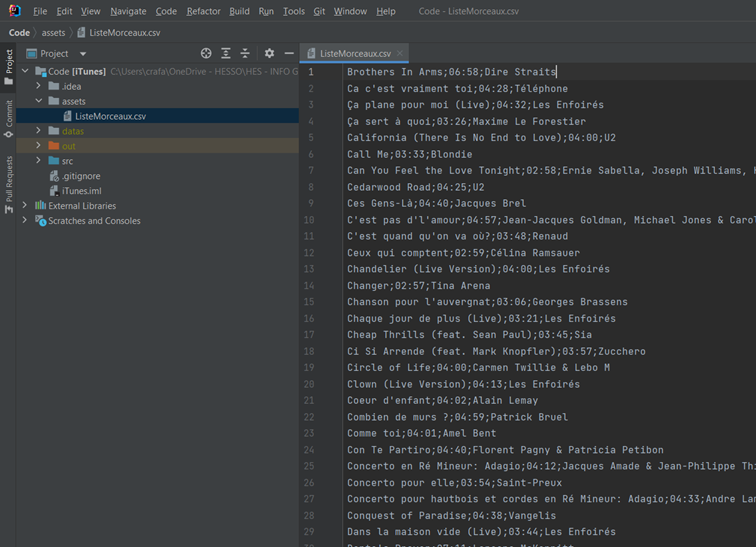This screenshot has width=756, height=547.
Task: Click assets in the breadcrumb bar
Action: [53, 33]
